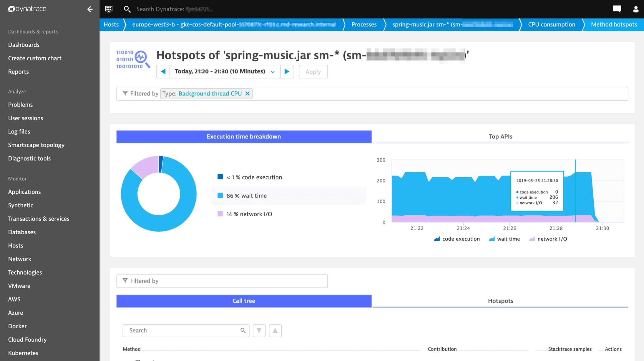Open Log files
The height and width of the screenshot is (361, 644).
tap(19, 132)
